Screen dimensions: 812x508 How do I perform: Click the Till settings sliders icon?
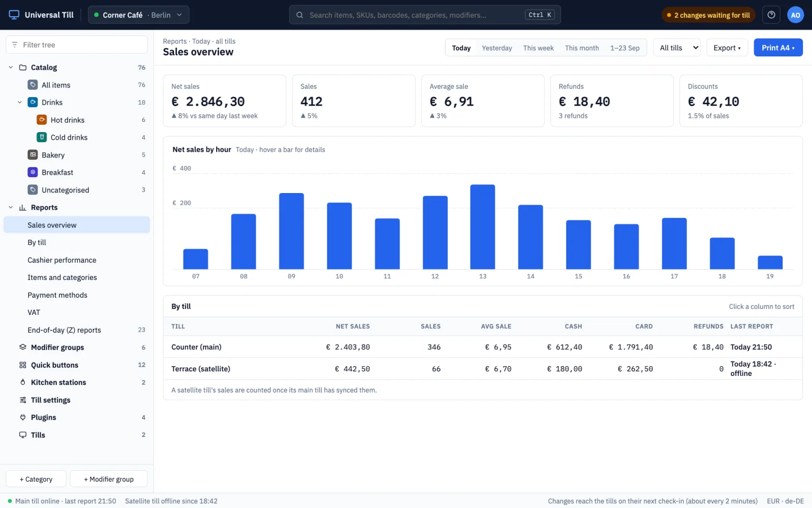23,400
